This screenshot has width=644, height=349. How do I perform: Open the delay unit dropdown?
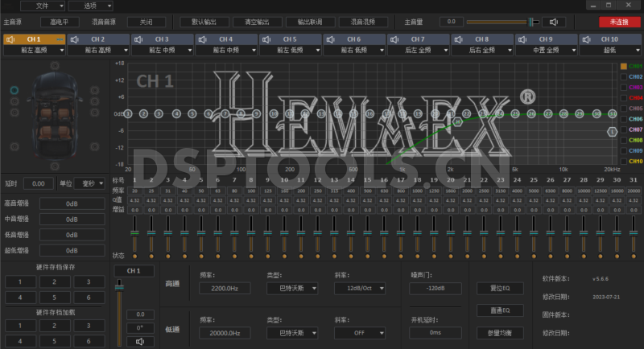(x=89, y=183)
